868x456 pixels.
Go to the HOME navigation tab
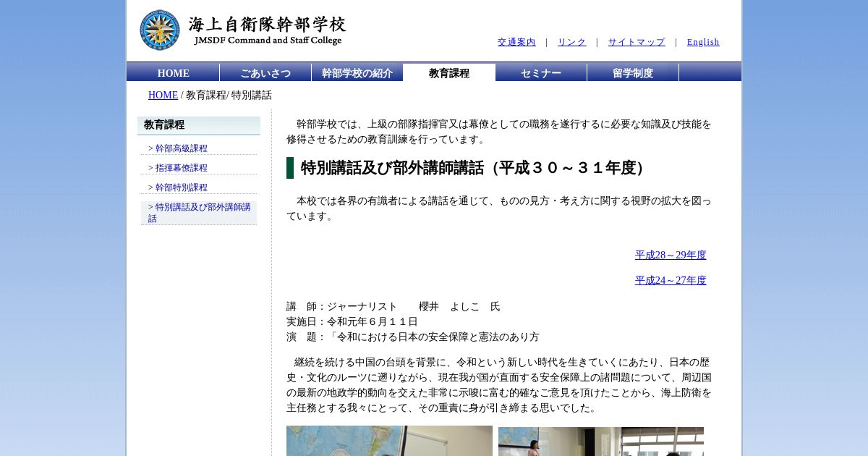tap(174, 72)
